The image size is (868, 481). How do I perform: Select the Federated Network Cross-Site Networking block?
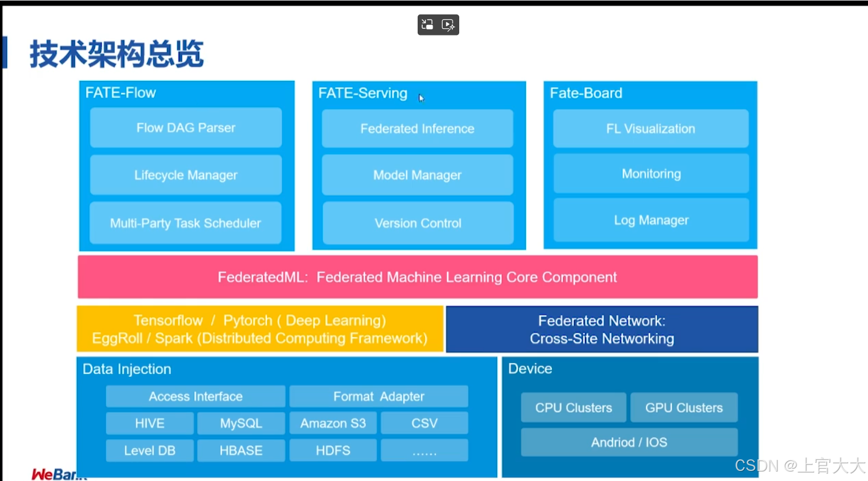click(x=602, y=329)
